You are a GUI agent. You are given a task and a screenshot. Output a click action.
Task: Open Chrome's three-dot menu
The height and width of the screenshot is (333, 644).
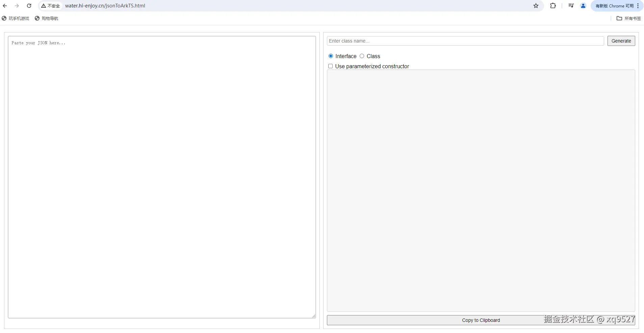click(638, 6)
